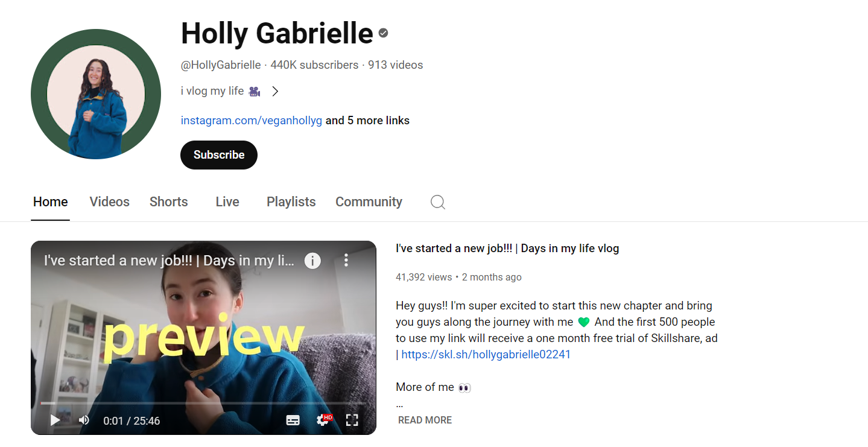The width and height of the screenshot is (868, 447).
Task: Click the channel profile picture
Action: coord(96,94)
